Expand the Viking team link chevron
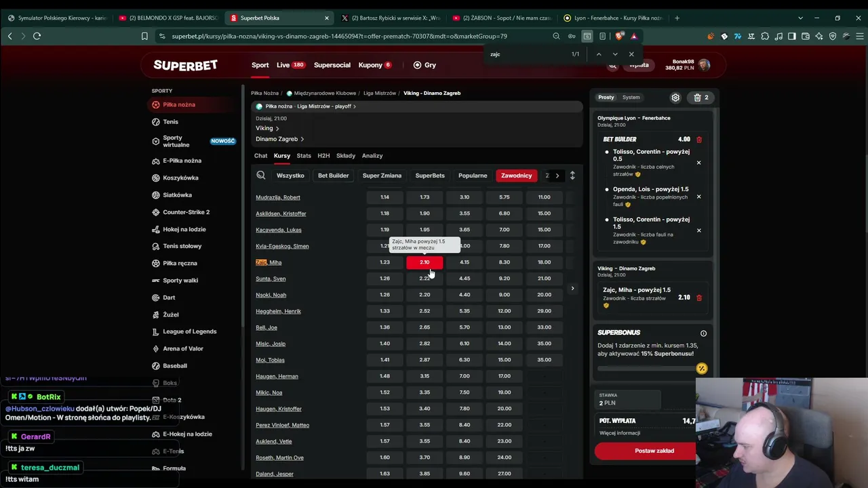Screen dimensions: 868x488 pyautogui.click(x=277, y=129)
